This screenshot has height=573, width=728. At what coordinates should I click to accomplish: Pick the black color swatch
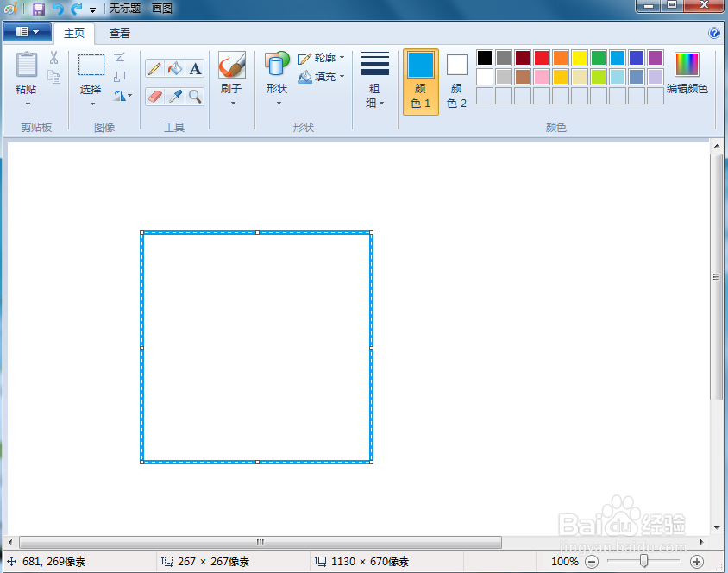(485, 58)
